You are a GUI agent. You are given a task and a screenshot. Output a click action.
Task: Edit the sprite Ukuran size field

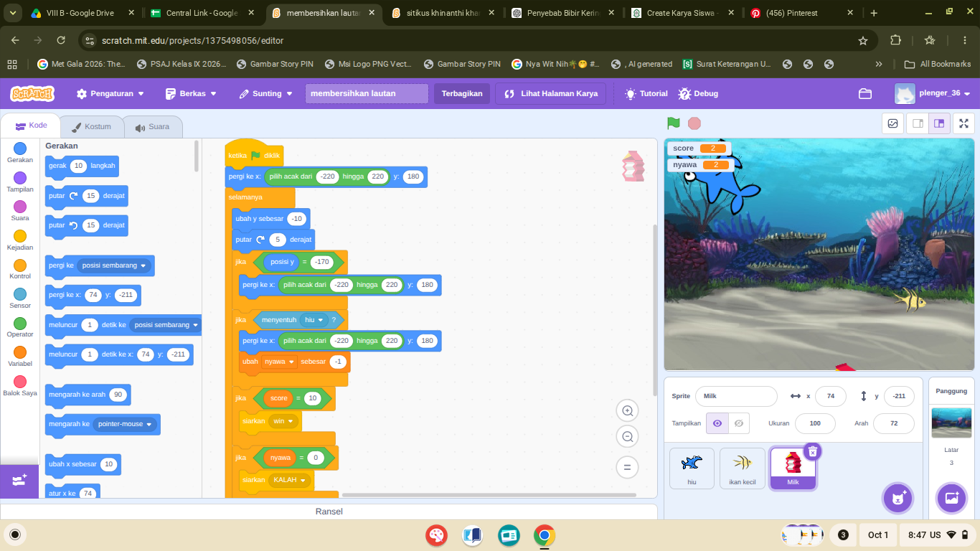815,423
